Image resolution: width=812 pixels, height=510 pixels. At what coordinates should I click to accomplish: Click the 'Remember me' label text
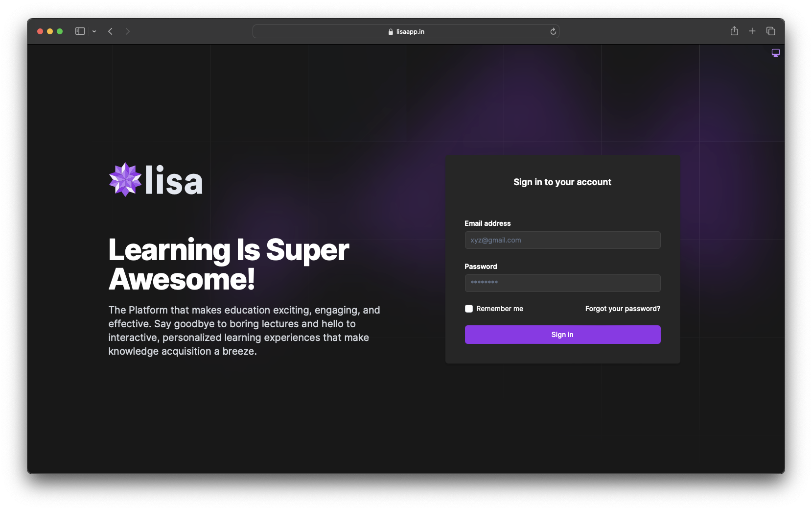point(500,309)
